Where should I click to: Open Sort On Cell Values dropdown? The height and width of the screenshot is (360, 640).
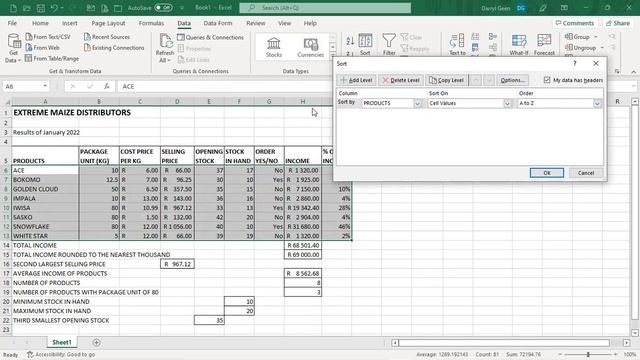507,104
